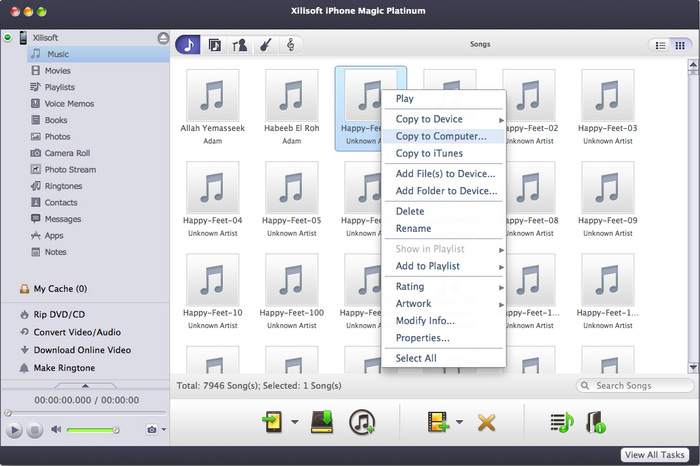Mute the player speaker icon

point(56,429)
